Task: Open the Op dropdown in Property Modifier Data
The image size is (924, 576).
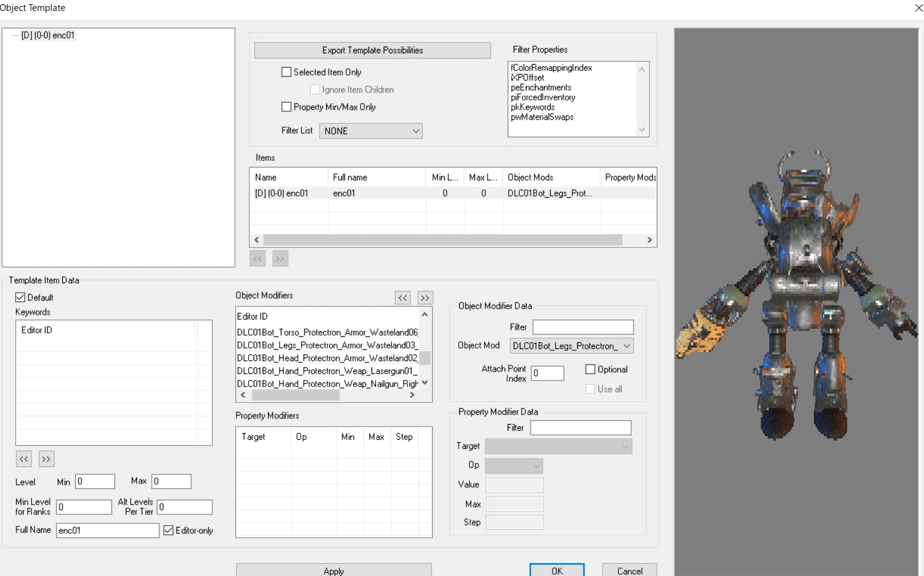Action: click(535, 466)
